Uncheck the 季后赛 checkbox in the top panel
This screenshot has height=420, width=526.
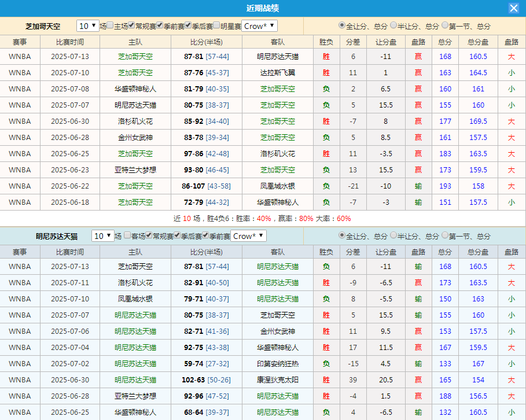[187, 25]
